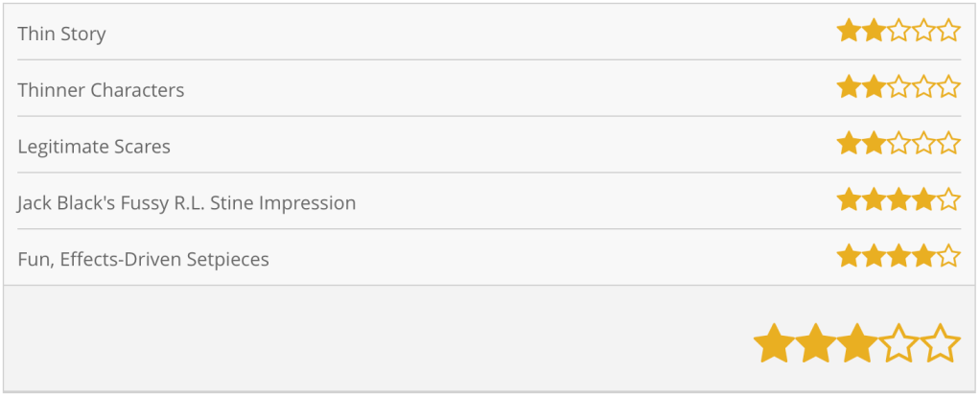The height and width of the screenshot is (396, 980).
Task: Click 'Fun, Effects-Driven Setpieces' label
Action: tap(143, 260)
